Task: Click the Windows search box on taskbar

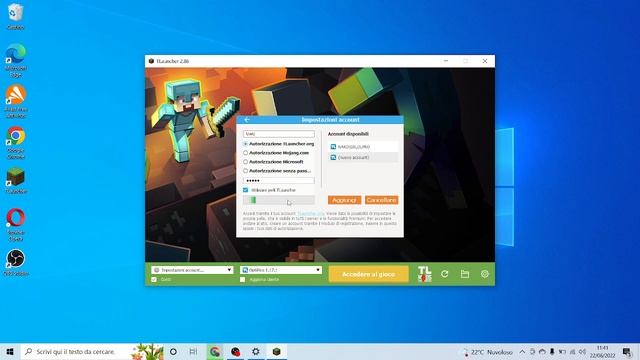Action: point(92,351)
